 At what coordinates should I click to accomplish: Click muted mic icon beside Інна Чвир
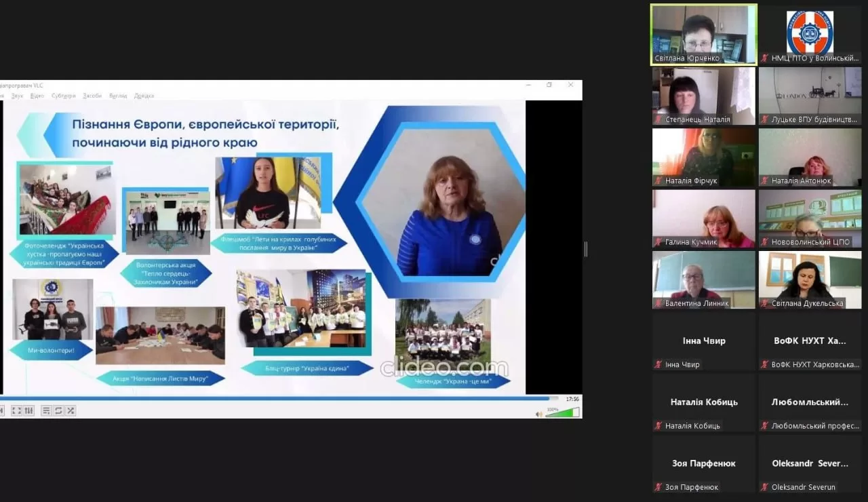(x=658, y=364)
